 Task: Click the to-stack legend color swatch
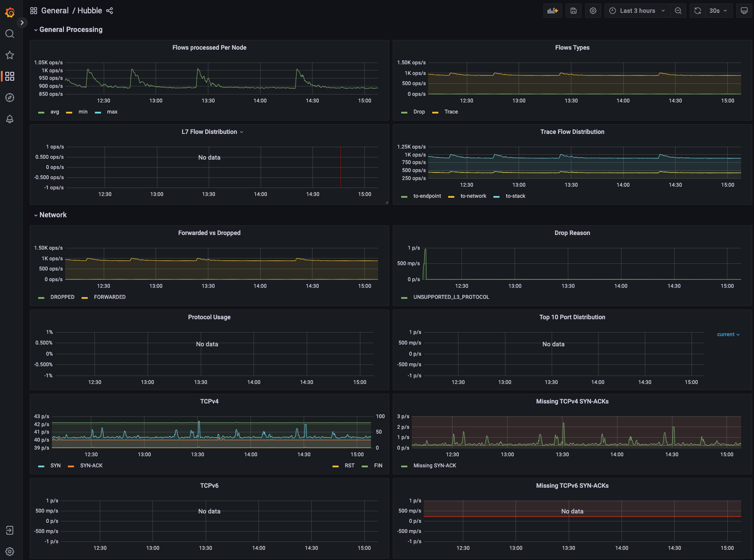pos(496,196)
